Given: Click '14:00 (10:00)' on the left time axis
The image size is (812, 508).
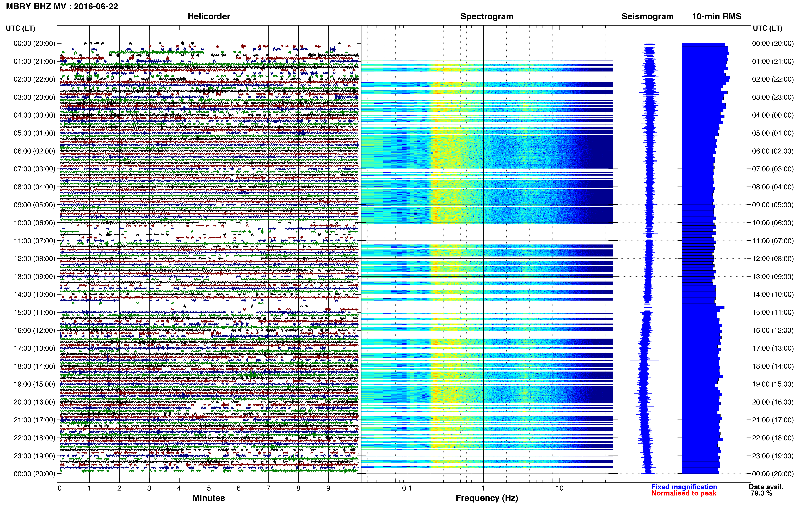Looking at the screenshot, I should tap(34, 295).
